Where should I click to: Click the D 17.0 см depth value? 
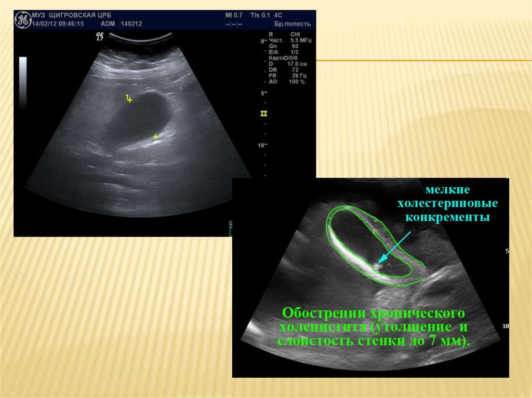coord(288,64)
